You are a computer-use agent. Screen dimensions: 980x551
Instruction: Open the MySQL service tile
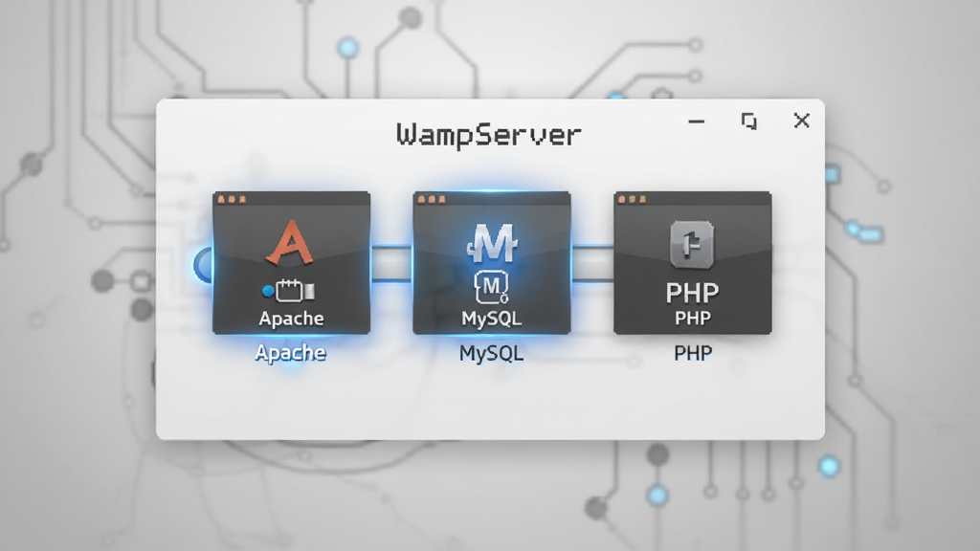pos(492,263)
